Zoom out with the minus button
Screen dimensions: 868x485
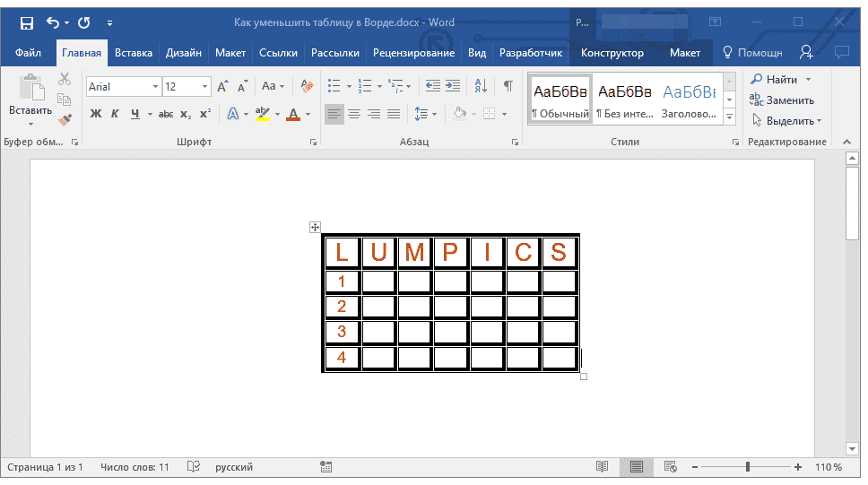tap(695, 467)
